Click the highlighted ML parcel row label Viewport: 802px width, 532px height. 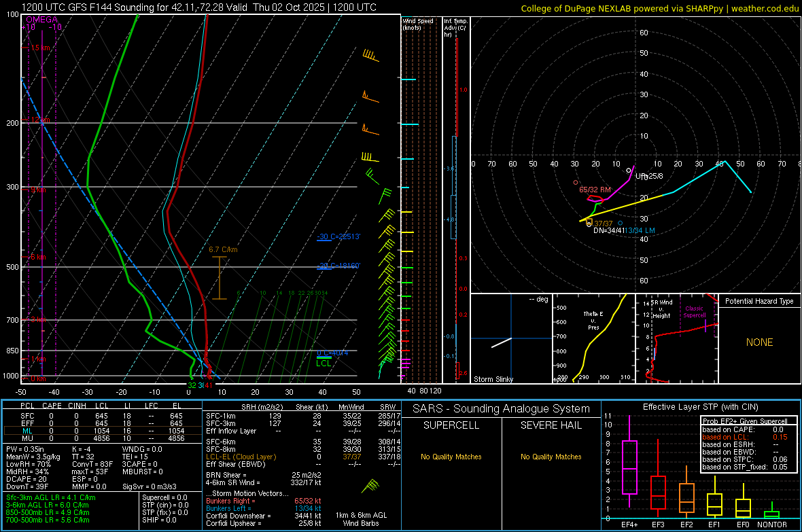click(x=27, y=431)
